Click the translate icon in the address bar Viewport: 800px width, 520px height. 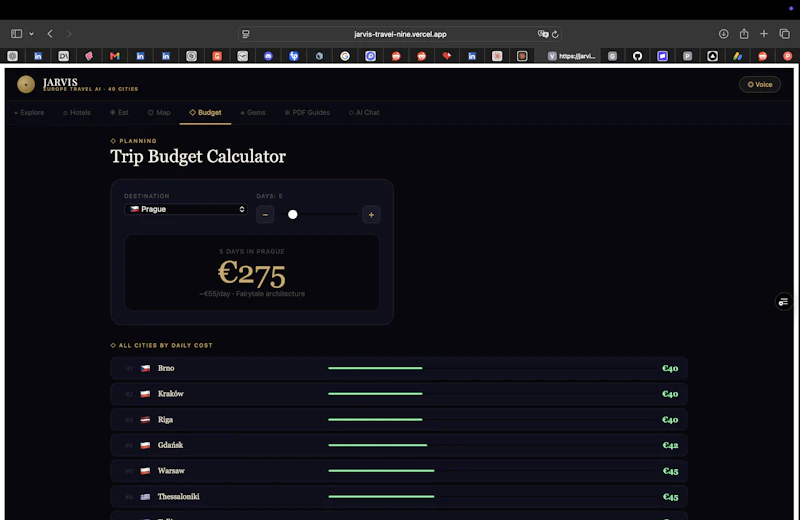click(542, 34)
